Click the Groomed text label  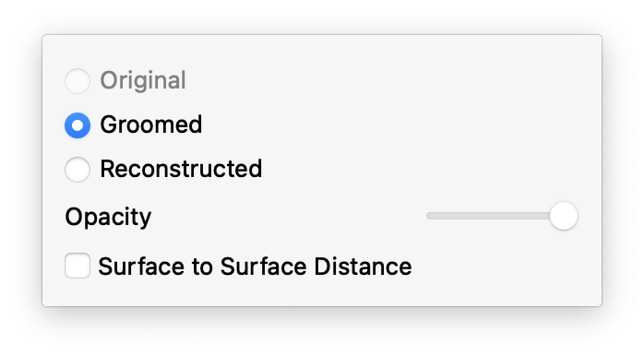pyautogui.click(x=151, y=125)
